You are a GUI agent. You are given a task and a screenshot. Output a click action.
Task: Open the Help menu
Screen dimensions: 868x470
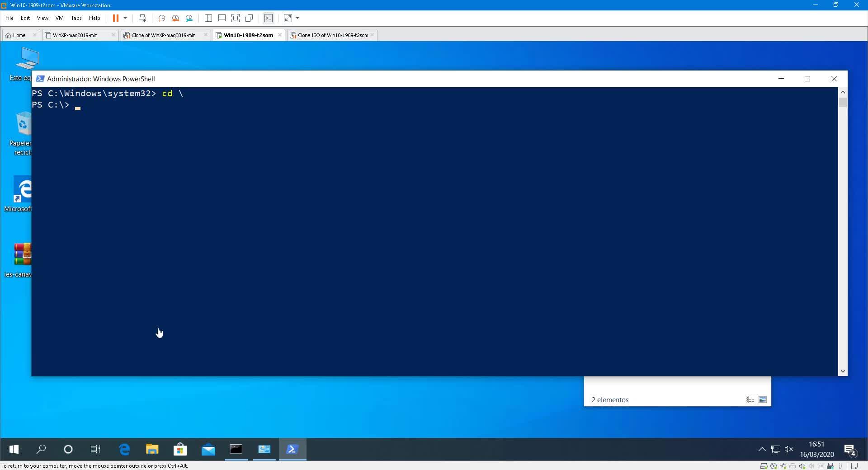(94, 18)
